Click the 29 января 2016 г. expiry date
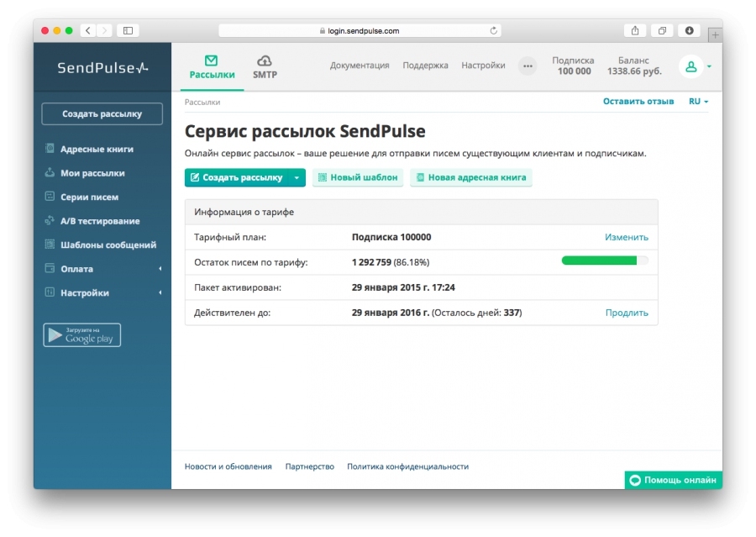Screen dimensions: 756x537 tap(390, 313)
